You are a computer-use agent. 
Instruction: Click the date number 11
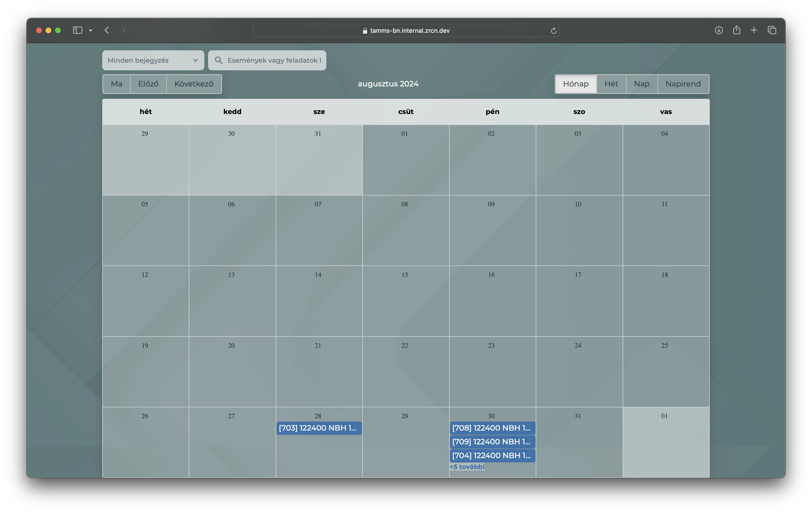(665, 204)
